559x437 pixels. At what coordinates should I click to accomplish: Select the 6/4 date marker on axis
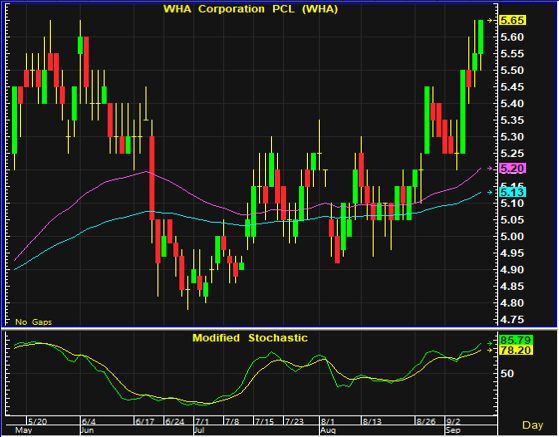[x=88, y=421]
